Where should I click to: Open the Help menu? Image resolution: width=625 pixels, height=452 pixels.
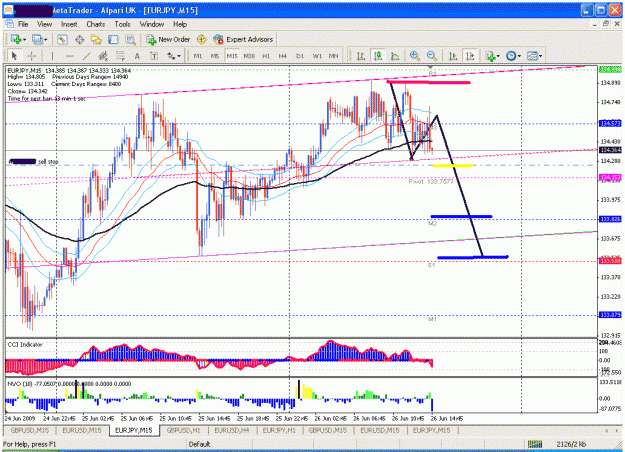click(180, 24)
